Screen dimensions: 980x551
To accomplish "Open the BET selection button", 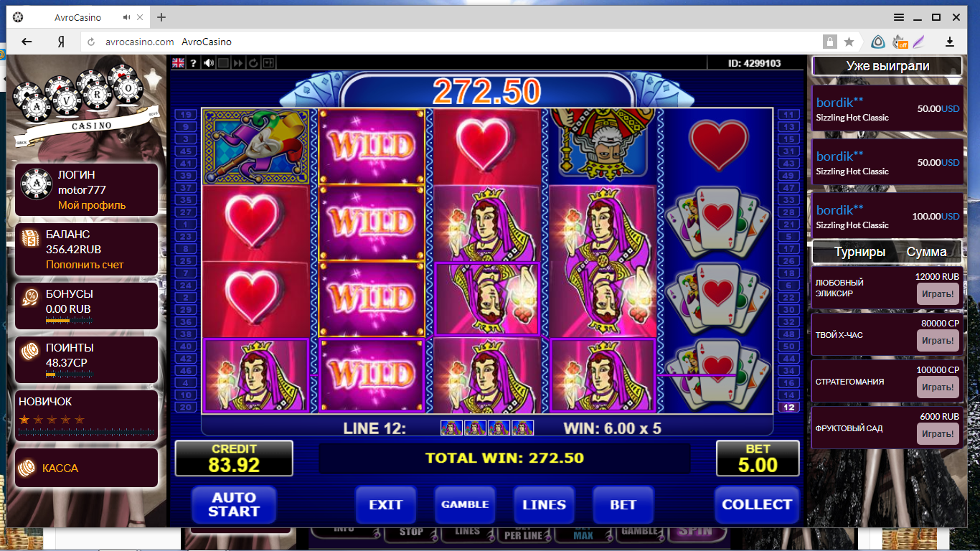I will [x=623, y=504].
